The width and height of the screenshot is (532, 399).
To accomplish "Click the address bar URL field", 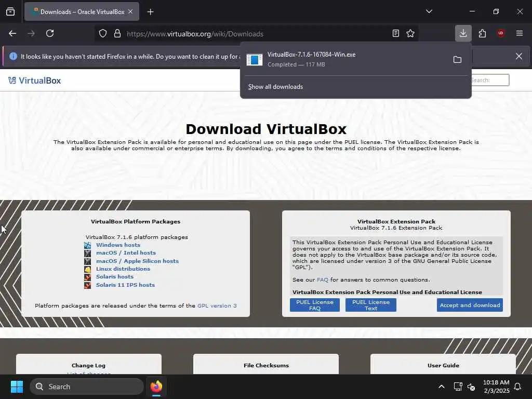I will [256, 34].
